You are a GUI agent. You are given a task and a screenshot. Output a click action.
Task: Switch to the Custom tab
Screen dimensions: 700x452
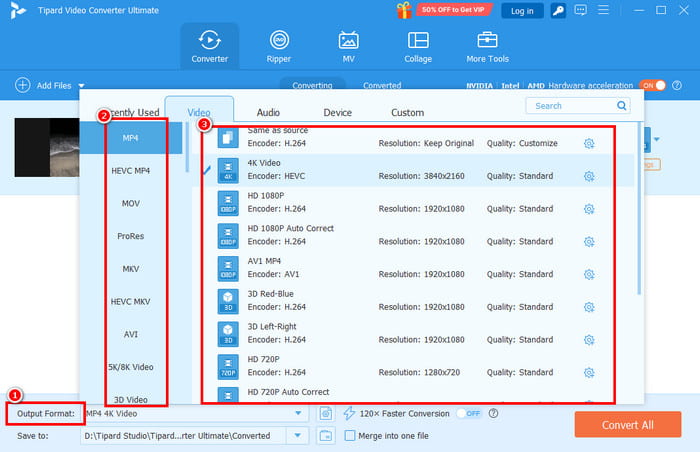[x=408, y=113]
